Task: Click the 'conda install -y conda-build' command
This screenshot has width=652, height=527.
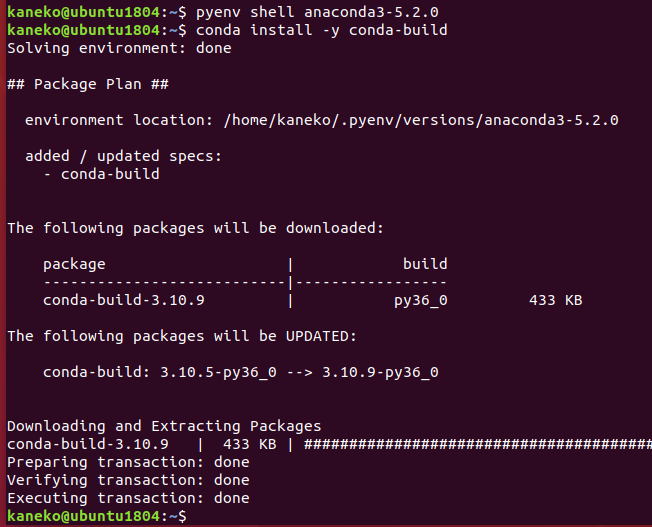Action: pyautogui.click(x=322, y=30)
